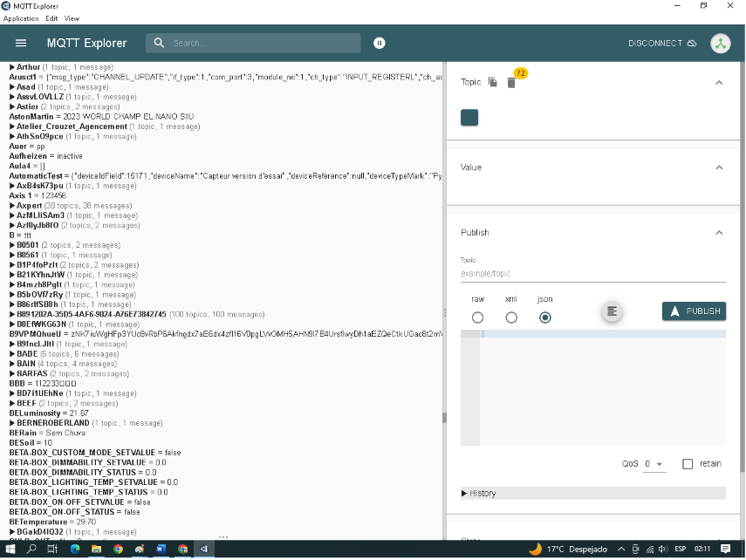Select the json payload format
The height and width of the screenshot is (560, 746).
click(x=545, y=318)
